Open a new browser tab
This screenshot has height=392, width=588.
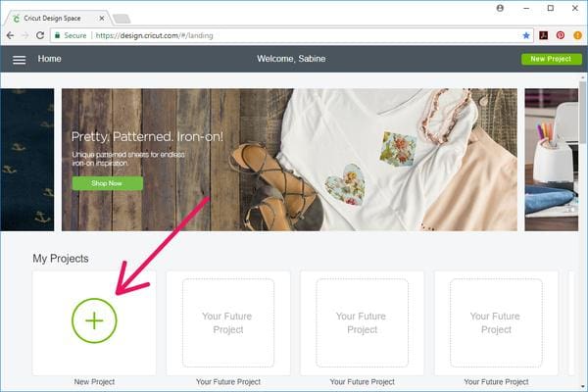click(x=122, y=19)
